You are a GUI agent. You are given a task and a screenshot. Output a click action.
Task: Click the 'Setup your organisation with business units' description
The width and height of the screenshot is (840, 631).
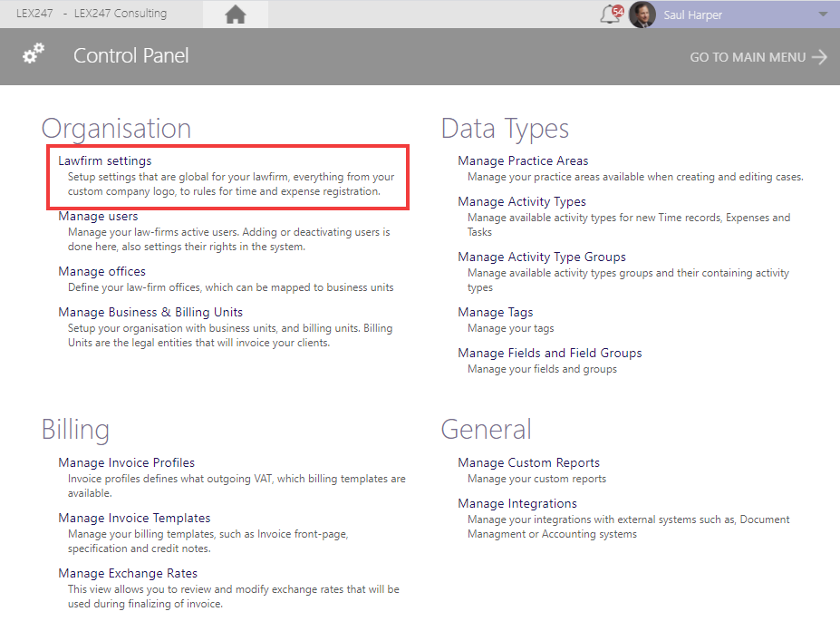(230, 335)
